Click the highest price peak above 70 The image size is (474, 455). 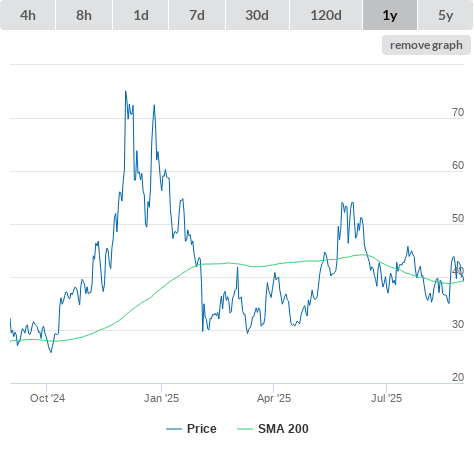tap(126, 91)
